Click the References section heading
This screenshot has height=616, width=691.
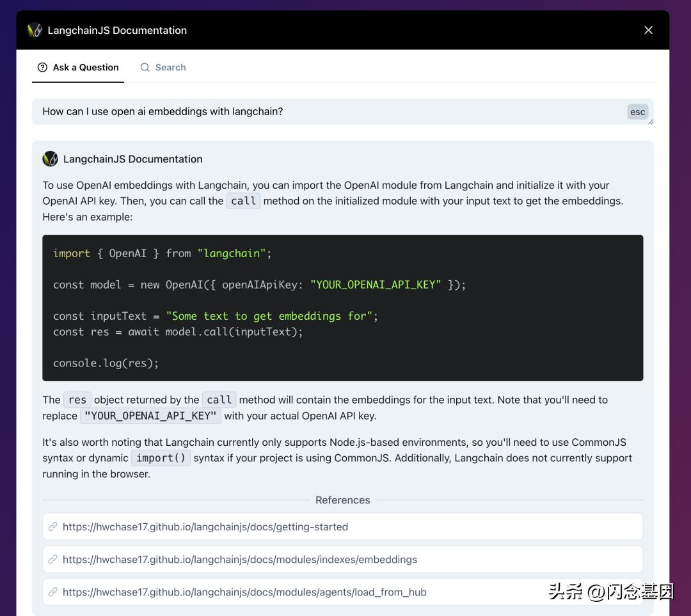[342, 500]
